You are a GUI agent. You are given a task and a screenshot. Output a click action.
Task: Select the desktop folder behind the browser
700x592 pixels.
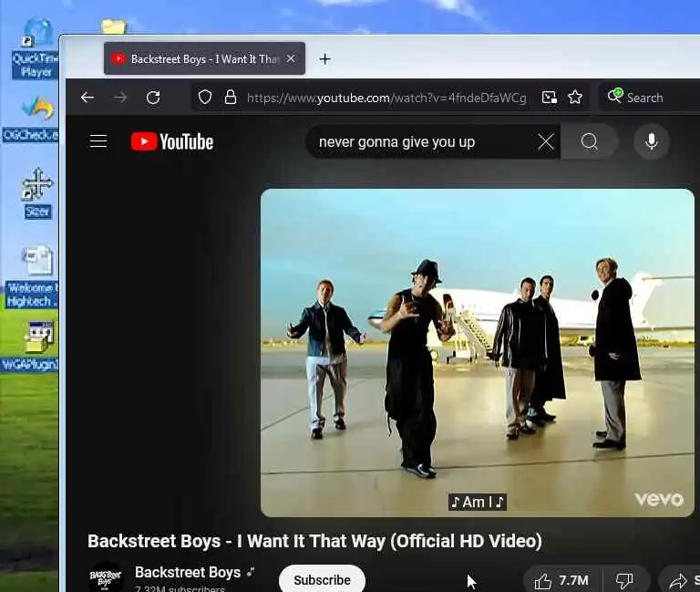(x=114, y=26)
